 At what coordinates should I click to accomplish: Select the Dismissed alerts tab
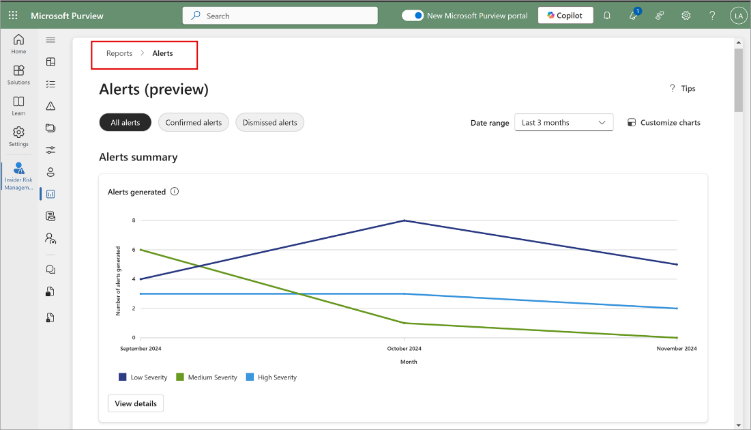click(270, 123)
